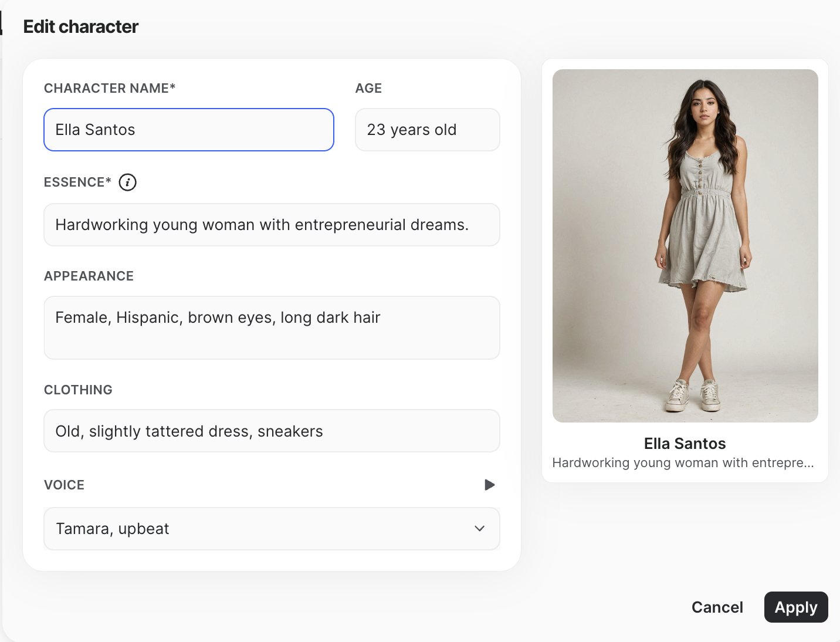Click the AGE field label
This screenshot has height=642, width=840.
click(368, 88)
